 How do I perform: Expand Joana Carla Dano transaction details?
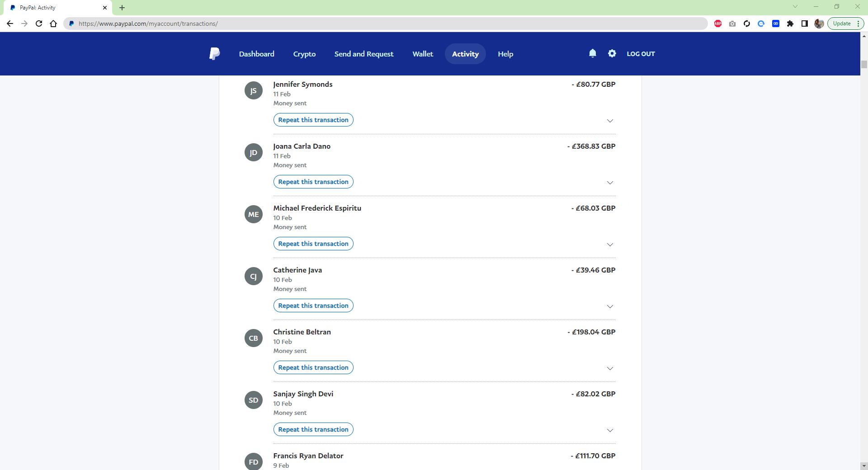tap(609, 183)
